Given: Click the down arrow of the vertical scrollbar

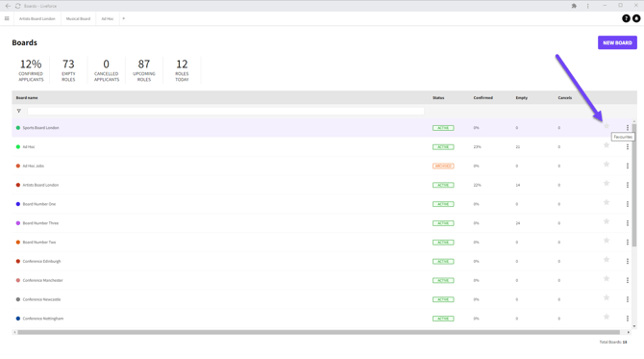Looking at the screenshot, I should coord(634,326).
